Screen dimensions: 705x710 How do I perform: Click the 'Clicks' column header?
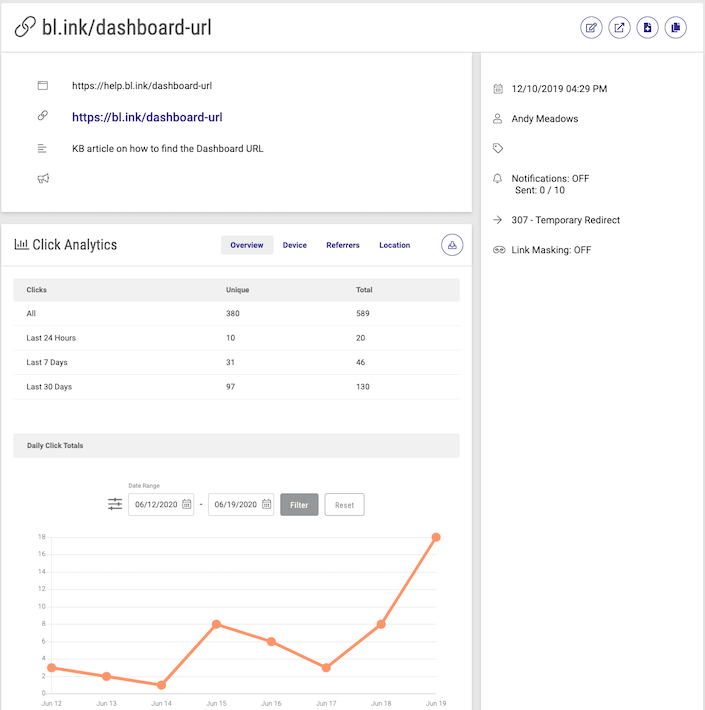pyautogui.click(x=36, y=290)
